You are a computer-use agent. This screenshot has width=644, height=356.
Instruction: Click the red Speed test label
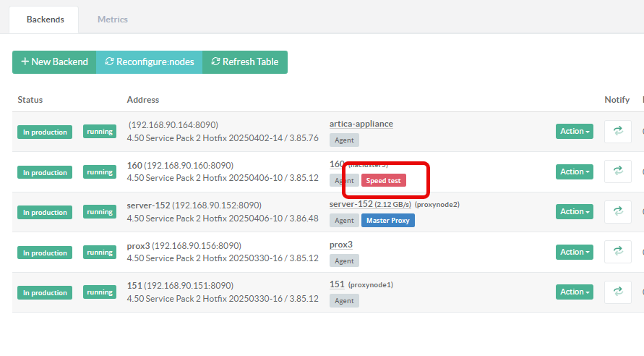click(x=383, y=180)
